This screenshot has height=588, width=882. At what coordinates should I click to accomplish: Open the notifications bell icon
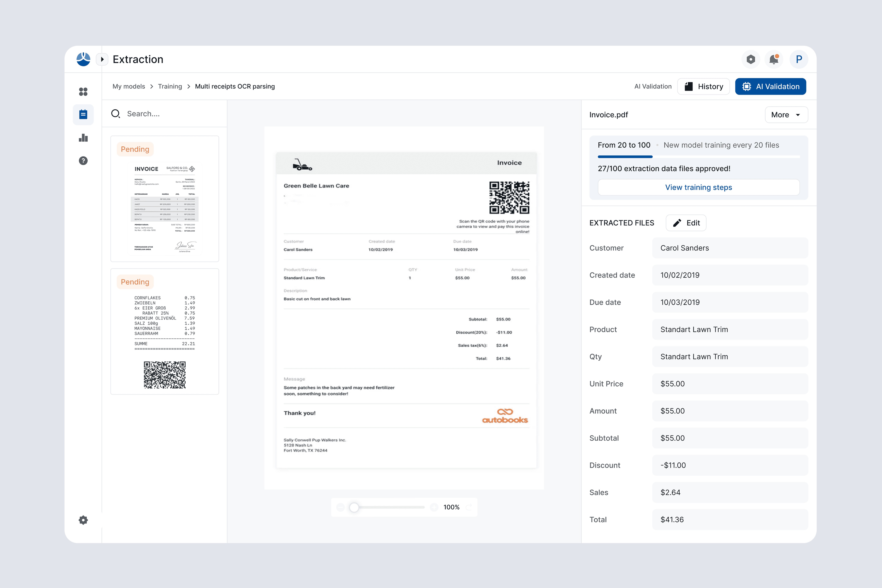point(774,59)
